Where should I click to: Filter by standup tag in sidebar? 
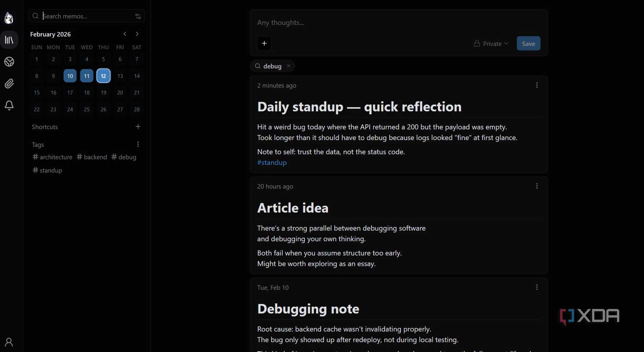coord(47,170)
